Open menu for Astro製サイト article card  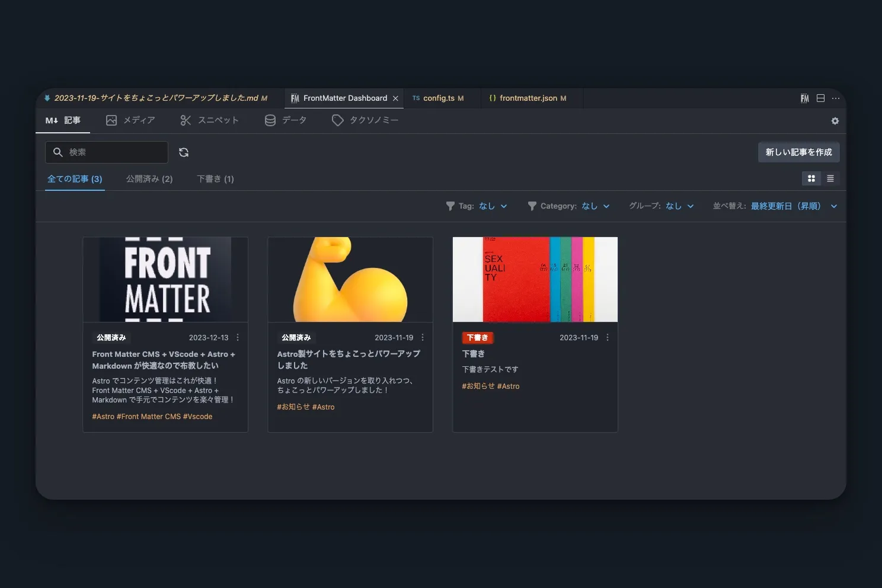coord(423,337)
